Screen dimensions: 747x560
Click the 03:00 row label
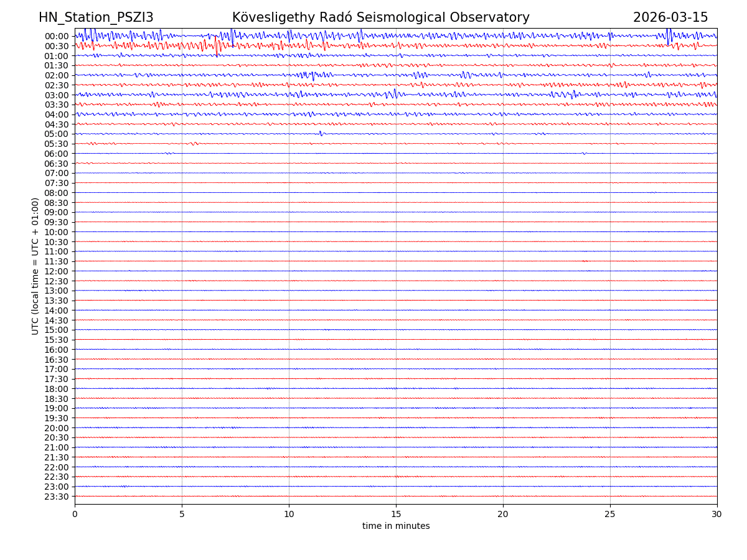click(x=56, y=95)
